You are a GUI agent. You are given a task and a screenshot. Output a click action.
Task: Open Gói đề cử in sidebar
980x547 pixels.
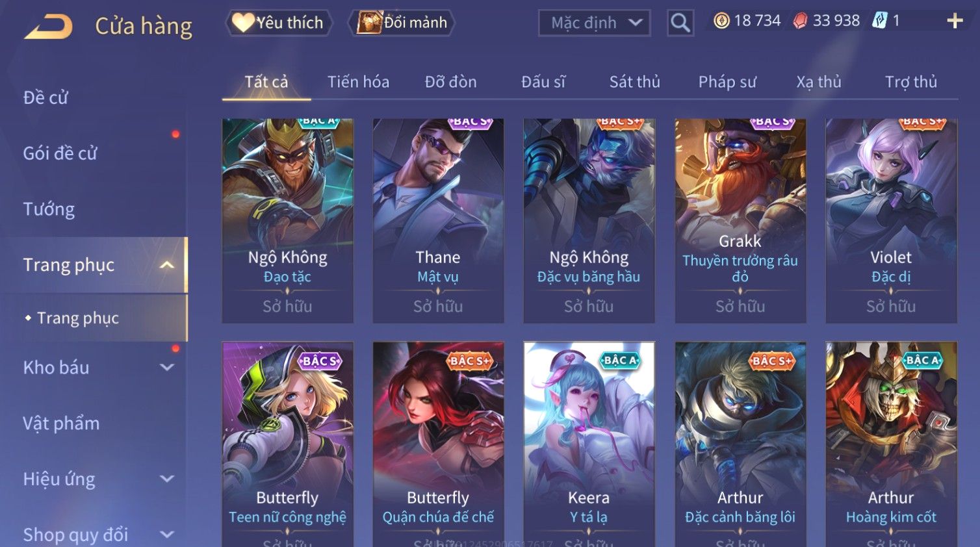60,153
